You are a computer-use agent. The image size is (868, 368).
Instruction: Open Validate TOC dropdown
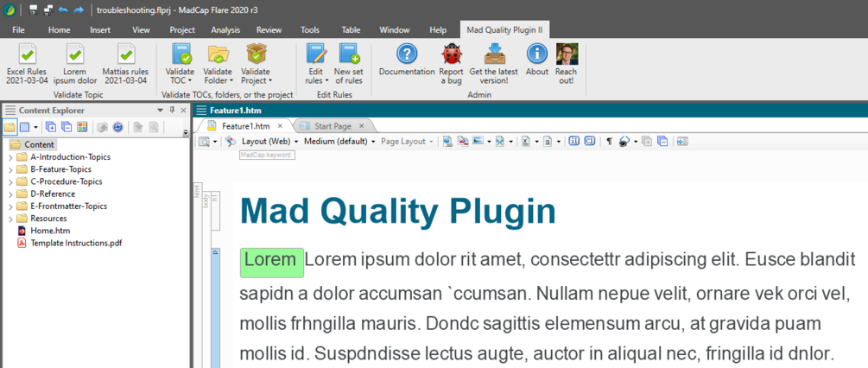pos(180,64)
